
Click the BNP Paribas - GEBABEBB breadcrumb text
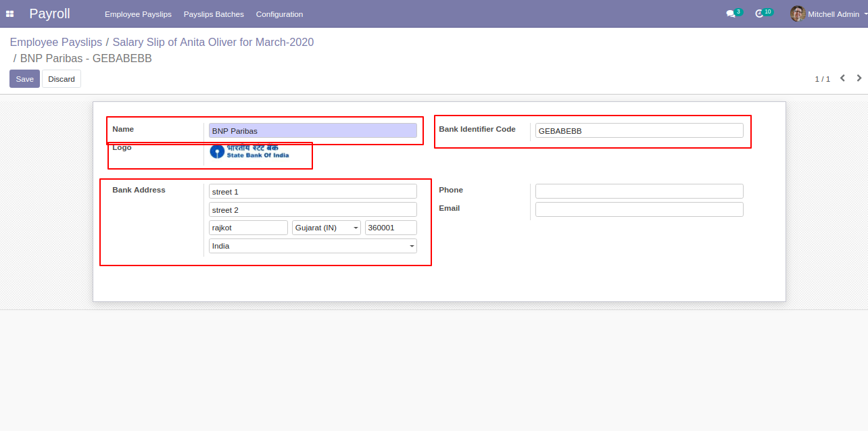tap(86, 58)
